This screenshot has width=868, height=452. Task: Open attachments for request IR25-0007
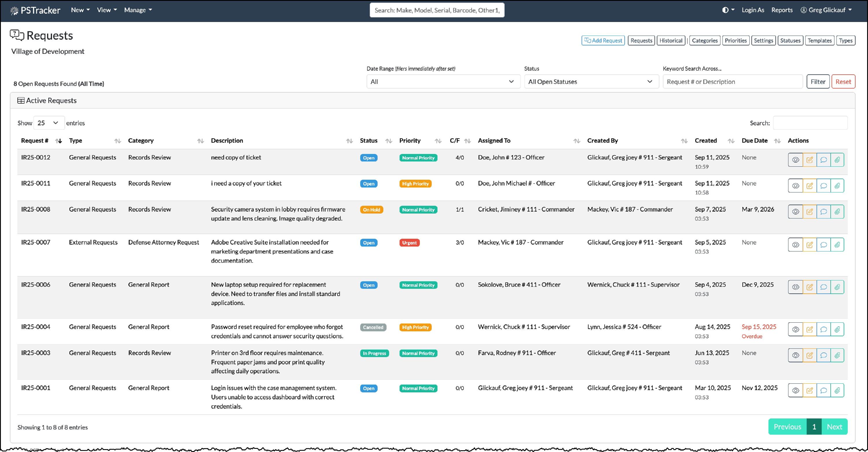point(837,245)
